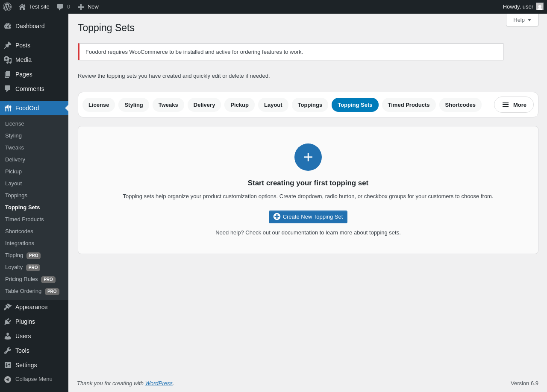Click the Dashboard gauge icon
Screen dimensions: 547x392
8,26
